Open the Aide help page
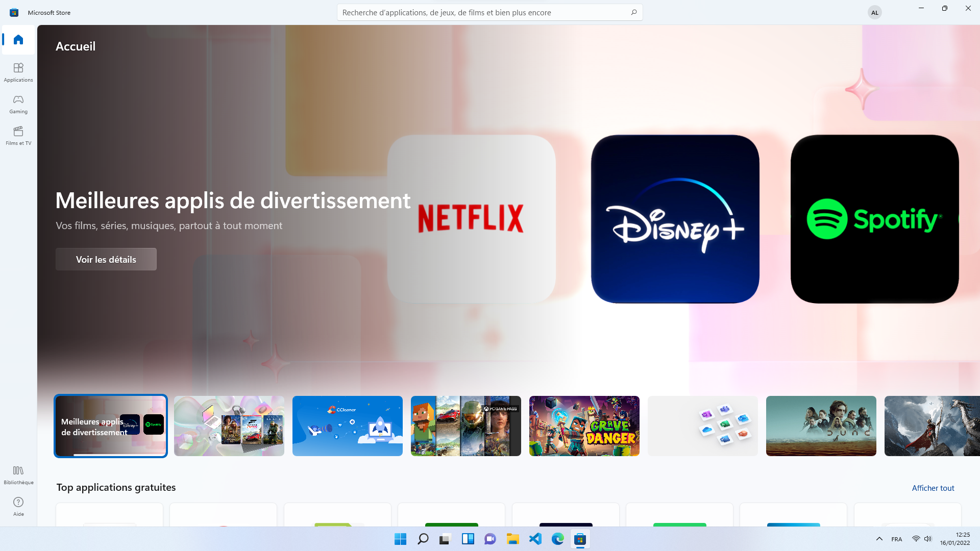This screenshot has height=551, width=980. (x=18, y=507)
